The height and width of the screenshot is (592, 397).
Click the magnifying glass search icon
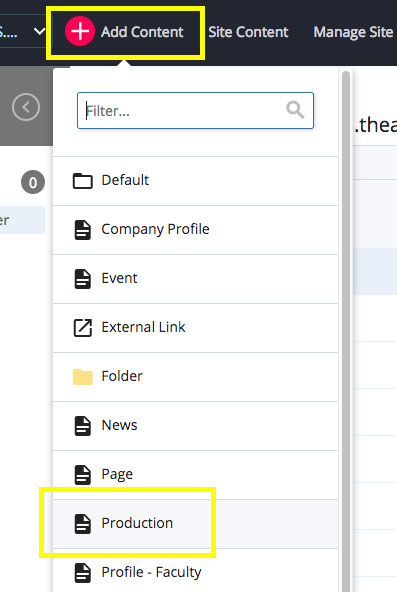(x=295, y=110)
